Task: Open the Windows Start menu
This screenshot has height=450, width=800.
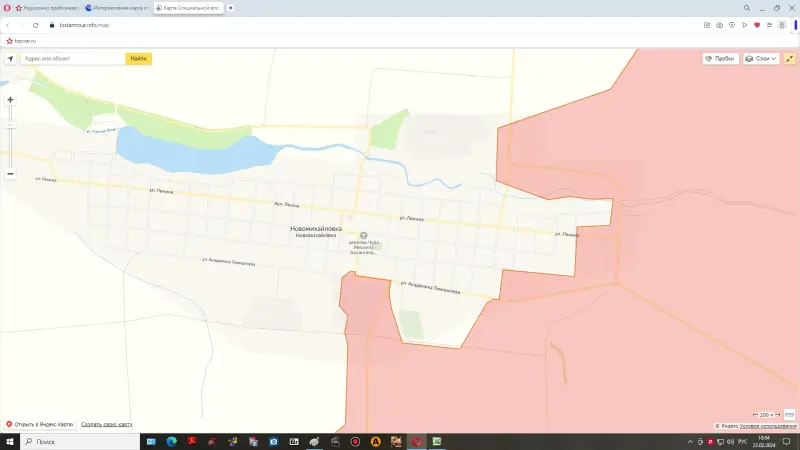Action: click(x=9, y=441)
